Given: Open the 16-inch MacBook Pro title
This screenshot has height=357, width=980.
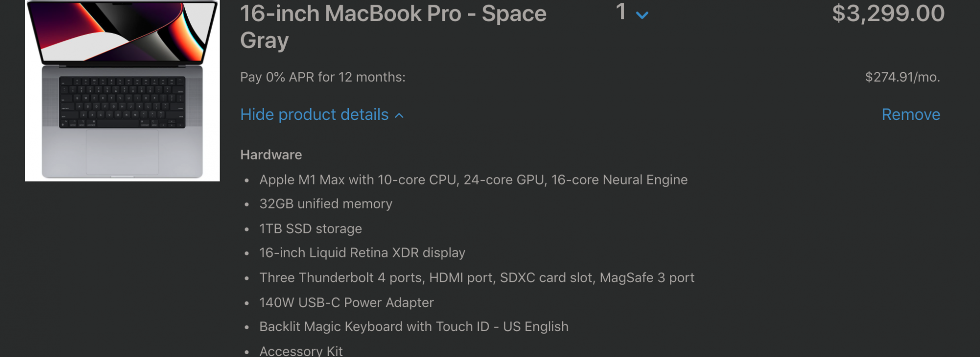Looking at the screenshot, I should [392, 26].
